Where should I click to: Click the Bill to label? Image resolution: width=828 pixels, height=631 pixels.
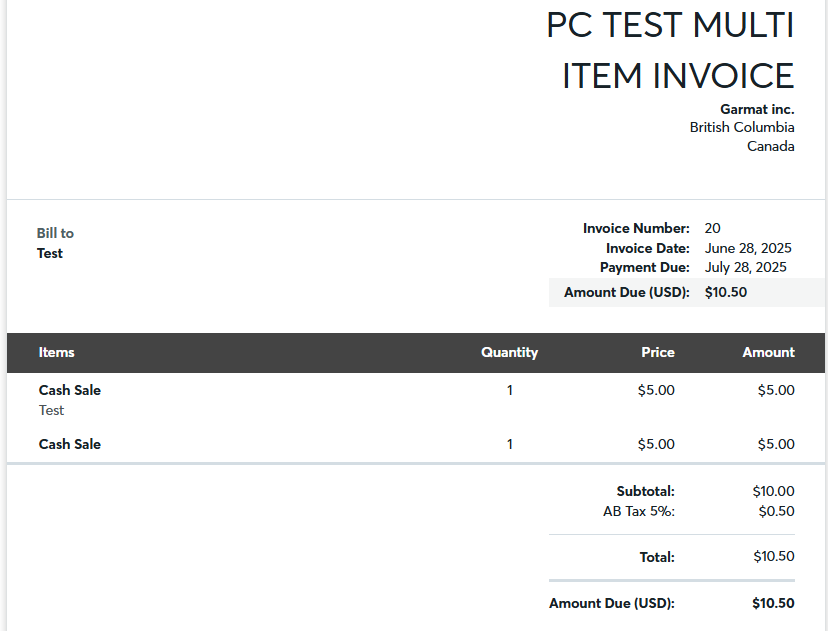[55, 233]
